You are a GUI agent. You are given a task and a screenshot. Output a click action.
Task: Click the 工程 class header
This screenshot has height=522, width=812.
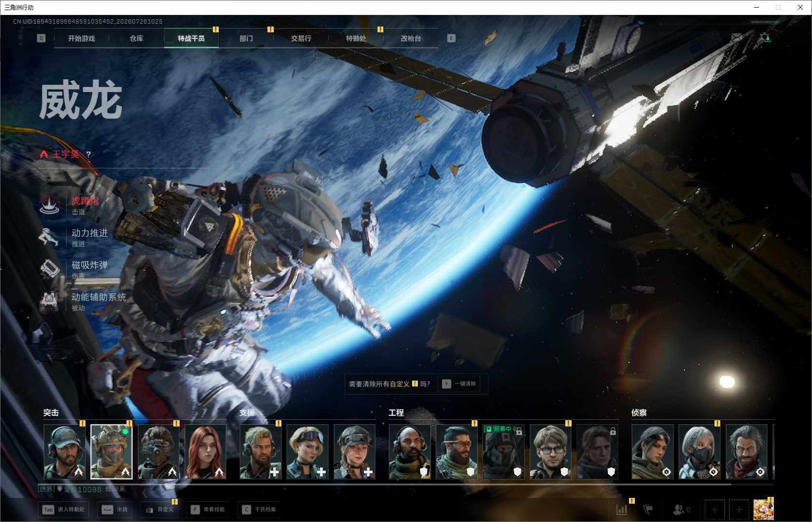pyautogui.click(x=396, y=413)
